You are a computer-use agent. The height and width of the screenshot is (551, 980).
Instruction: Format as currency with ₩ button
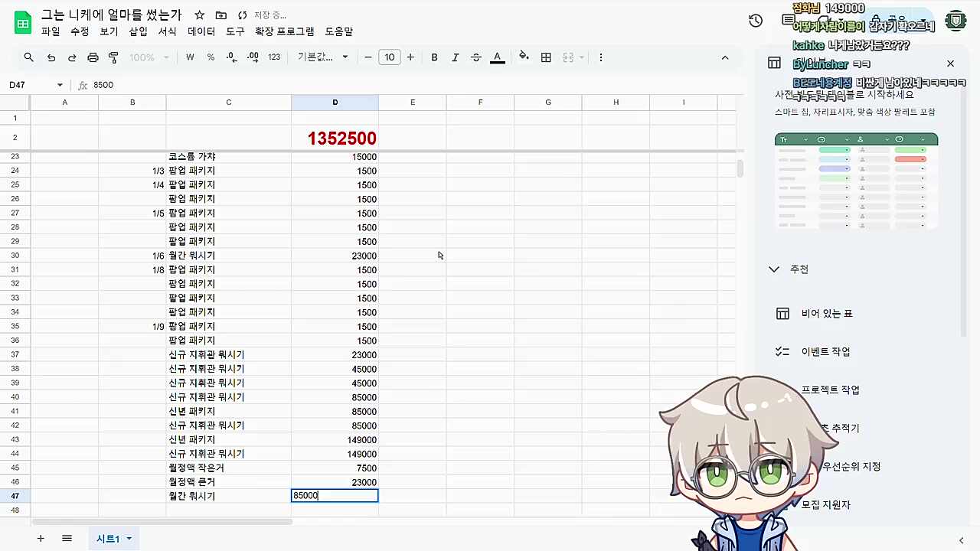[190, 57]
